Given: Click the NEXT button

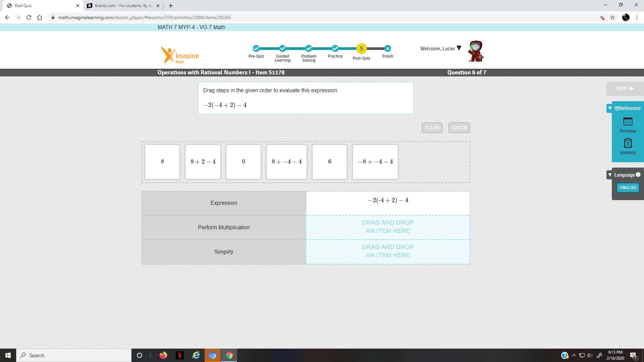Looking at the screenshot, I should point(625,88).
